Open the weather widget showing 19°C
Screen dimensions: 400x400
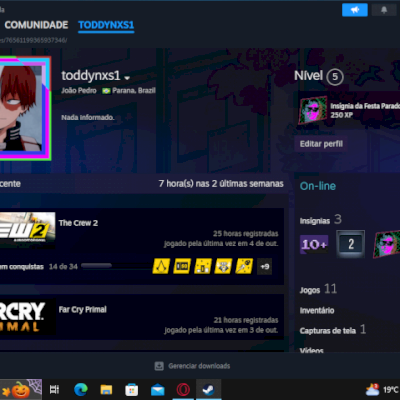coord(382,389)
